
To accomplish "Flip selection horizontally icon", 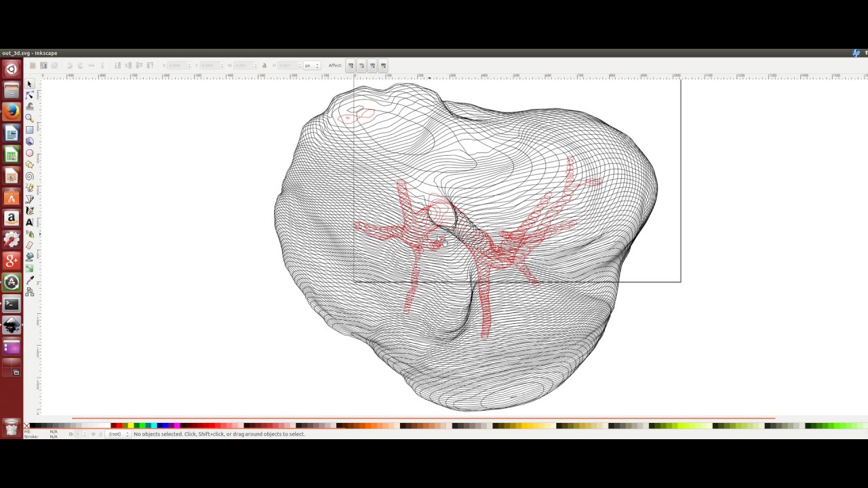I will pos(91,66).
